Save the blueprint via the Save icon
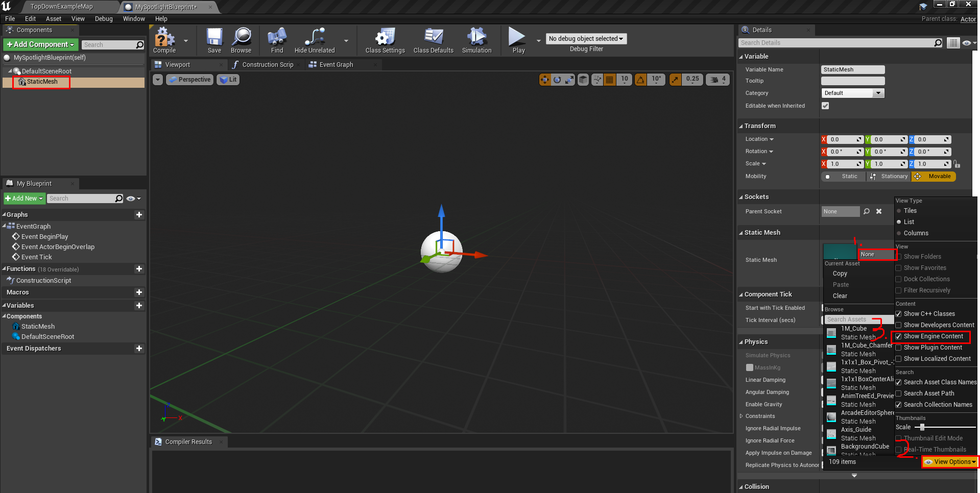 [x=214, y=40]
